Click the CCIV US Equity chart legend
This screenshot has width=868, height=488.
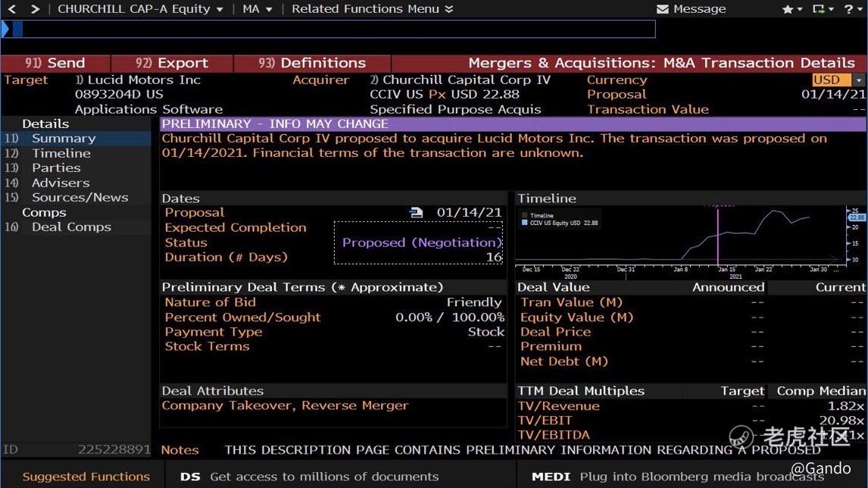tap(560, 224)
